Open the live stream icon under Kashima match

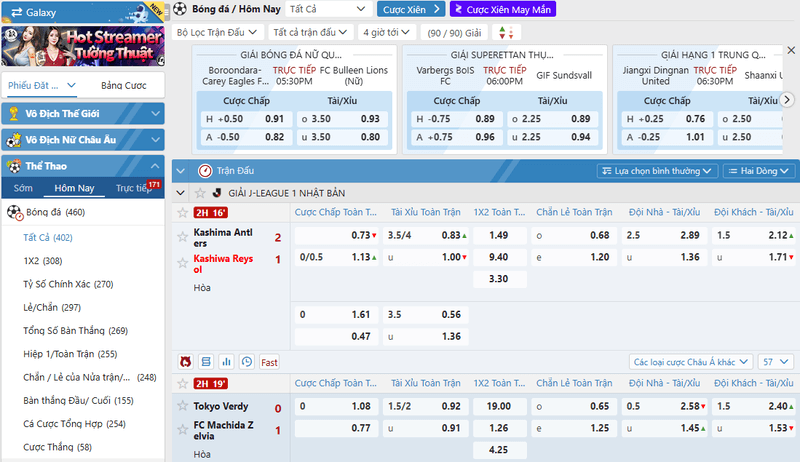[185, 362]
